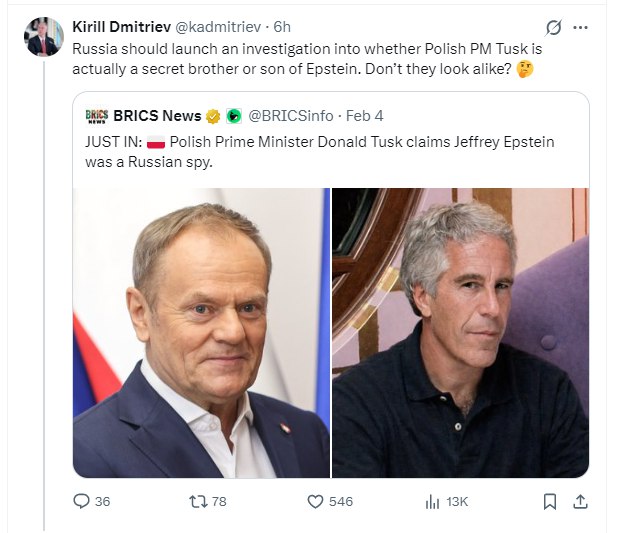Click the Feb 4 date of quoted post
The height and width of the screenshot is (533, 620).
click(x=369, y=116)
